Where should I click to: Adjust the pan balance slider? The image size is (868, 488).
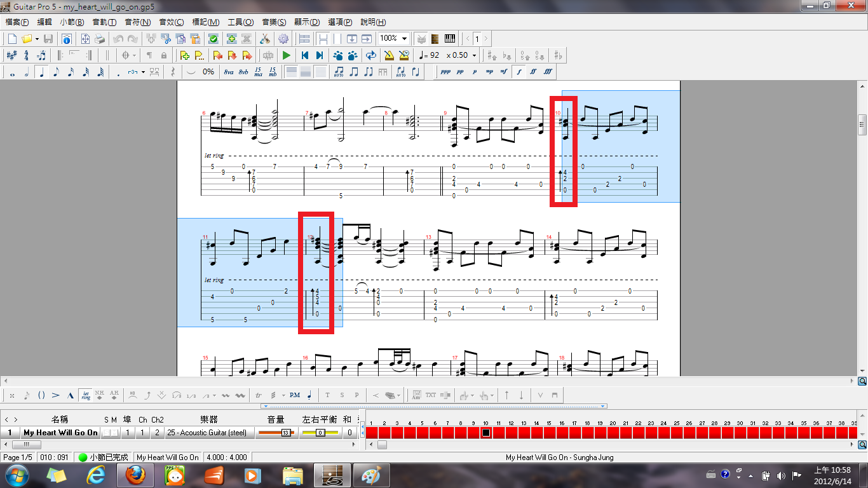pyautogui.click(x=319, y=433)
